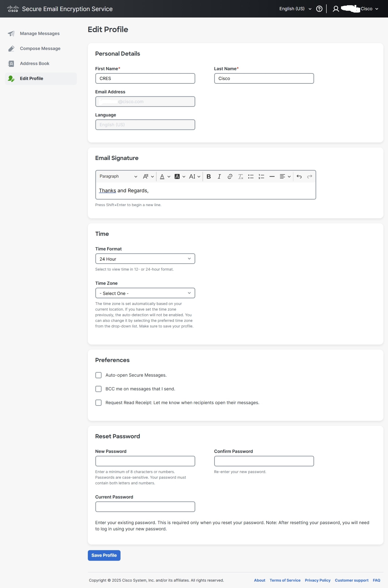388x588 pixels.
Task: Click the Cisco logo in the header
Action: (13, 9)
